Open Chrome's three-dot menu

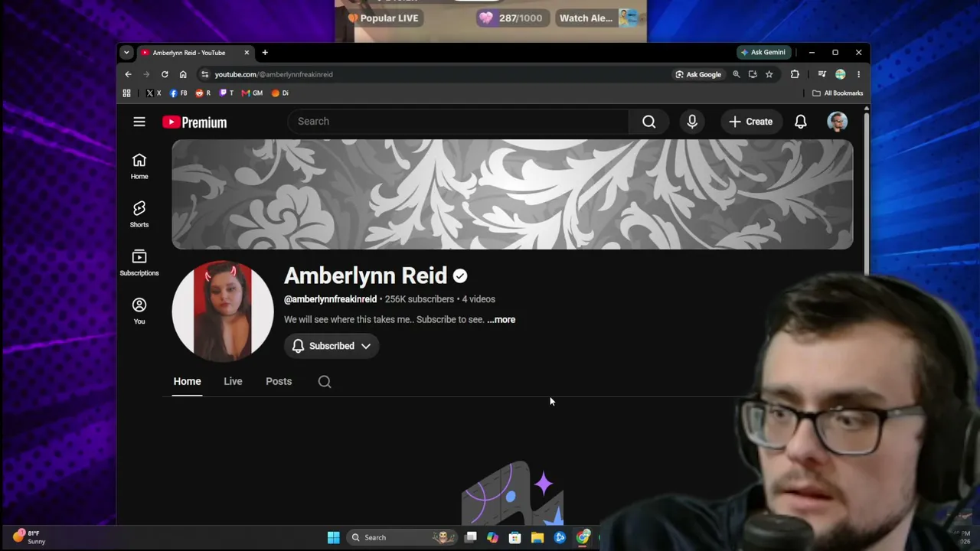(858, 74)
